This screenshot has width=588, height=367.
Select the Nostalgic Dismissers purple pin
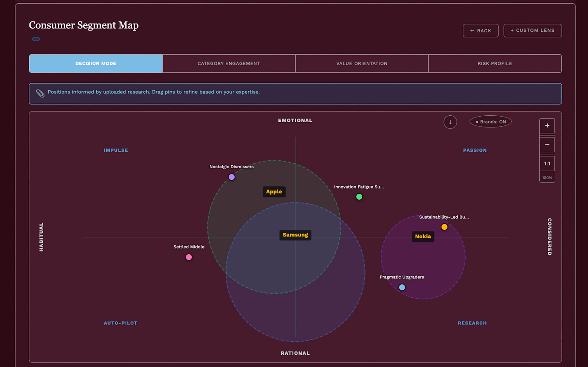click(x=232, y=177)
